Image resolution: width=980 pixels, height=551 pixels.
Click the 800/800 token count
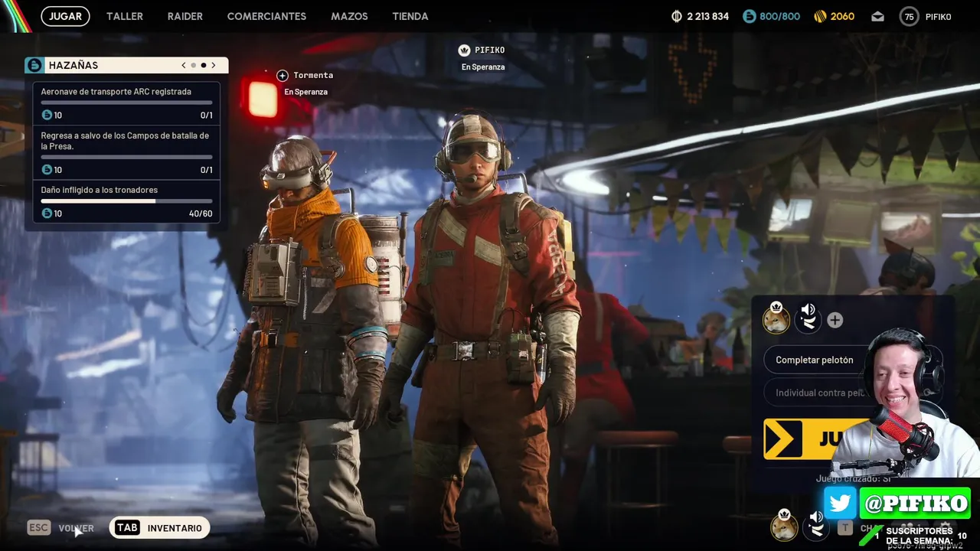pyautogui.click(x=779, y=16)
